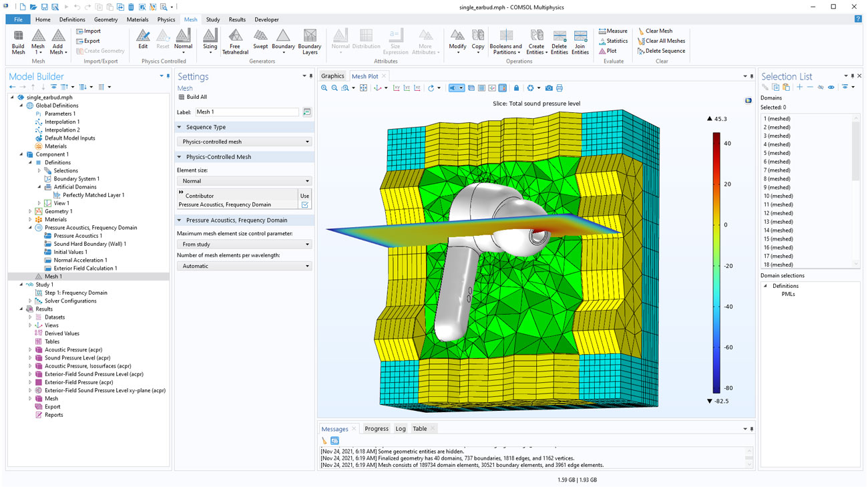Viewport: 868px width, 487px height.
Task: Switch to the Results ribbon tab
Action: 236,19
